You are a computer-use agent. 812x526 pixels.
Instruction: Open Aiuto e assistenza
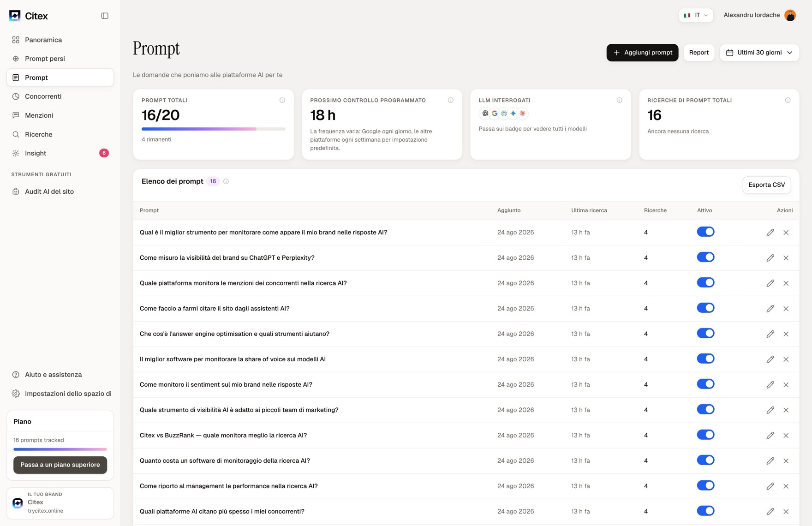(x=60, y=375)
